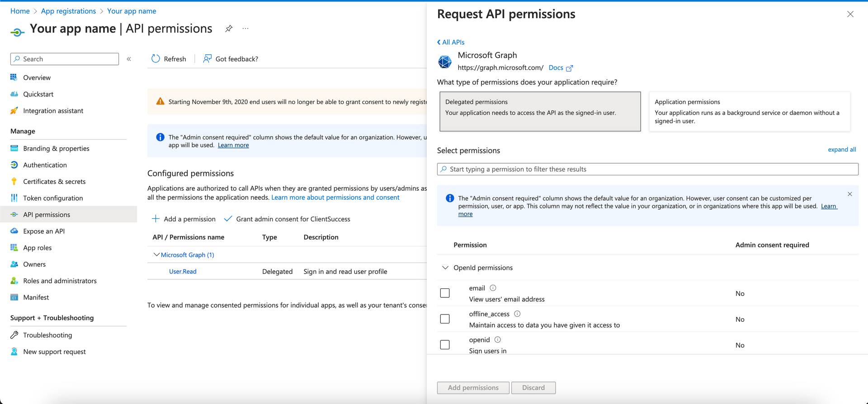Click the Certificates & secrets key icon
This screenshot has width=868, height=404.
[x=14, y=181]
